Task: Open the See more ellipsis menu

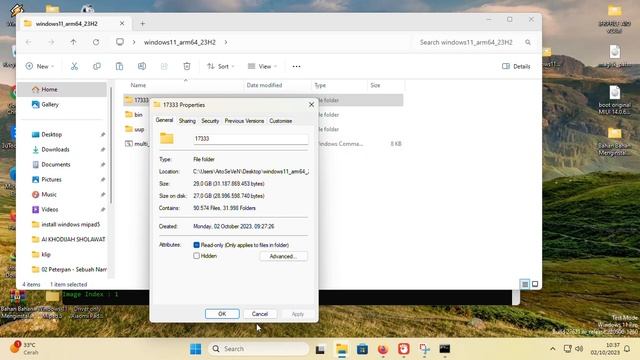Action: (296, 66)
